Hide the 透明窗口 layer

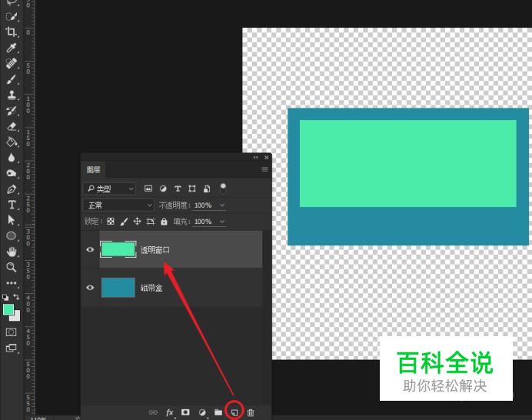90,249
